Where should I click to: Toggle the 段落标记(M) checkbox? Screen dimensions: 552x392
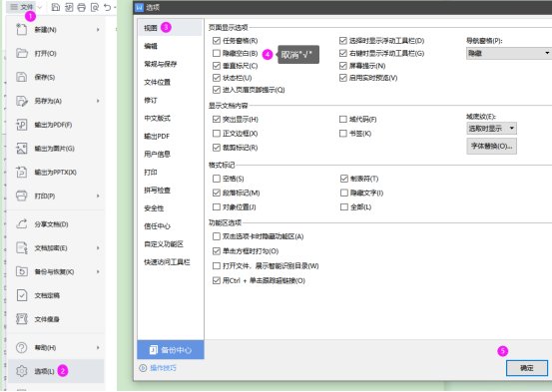point(217,193)
